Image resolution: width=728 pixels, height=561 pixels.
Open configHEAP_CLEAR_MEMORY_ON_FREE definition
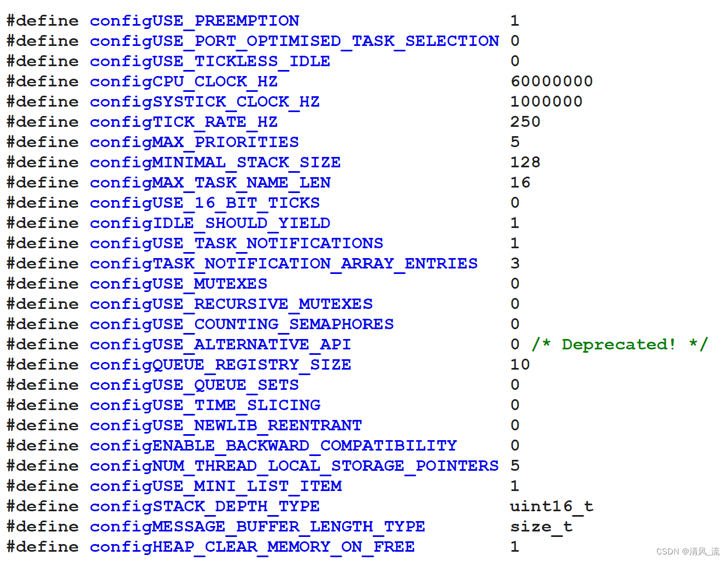(252, 547)
